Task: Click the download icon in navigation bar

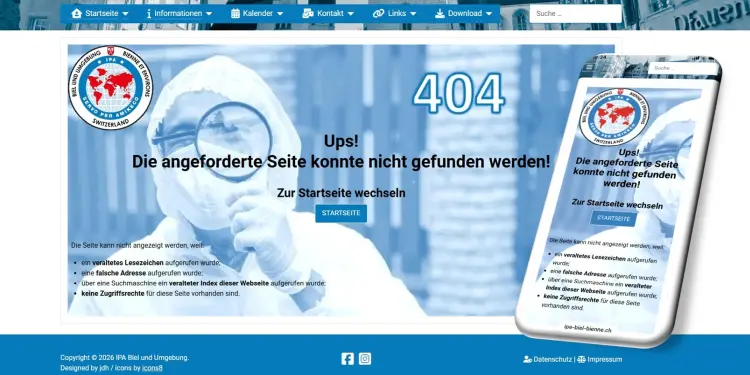Action: (440, 13)
